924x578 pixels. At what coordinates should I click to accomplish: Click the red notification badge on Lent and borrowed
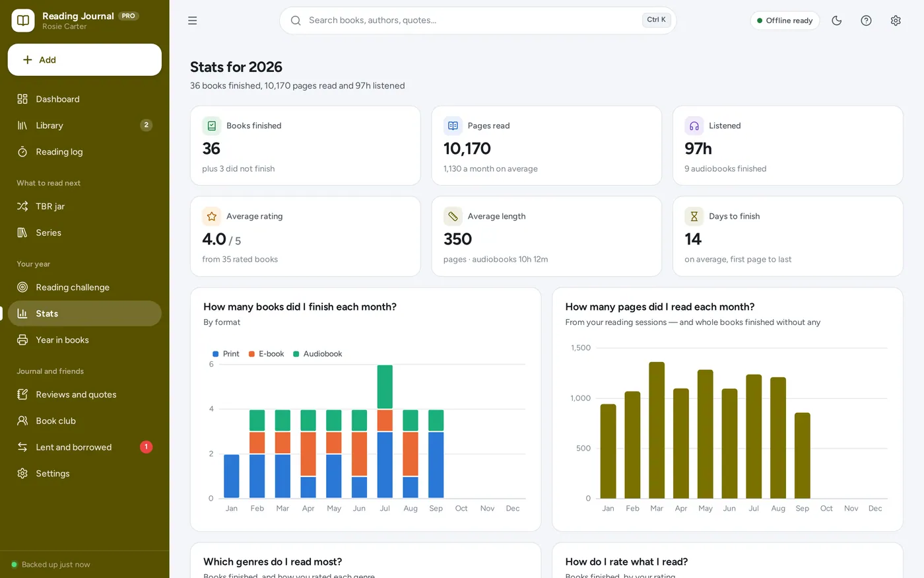coord(147,447)
